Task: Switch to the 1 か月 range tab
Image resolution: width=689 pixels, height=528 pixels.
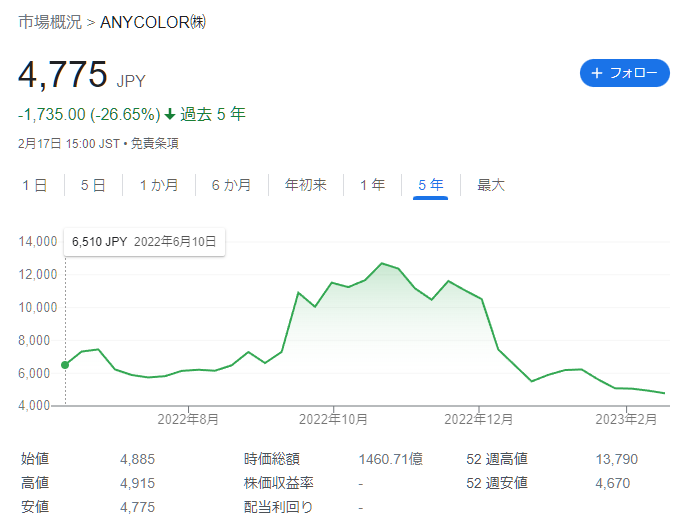Action: click(159, 185)
